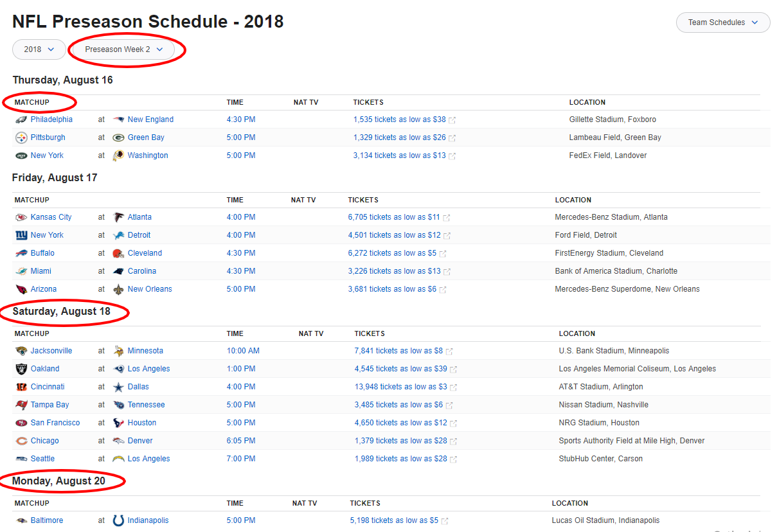Click the Jacksonville Jaguars logo

(x=21, y=351)
